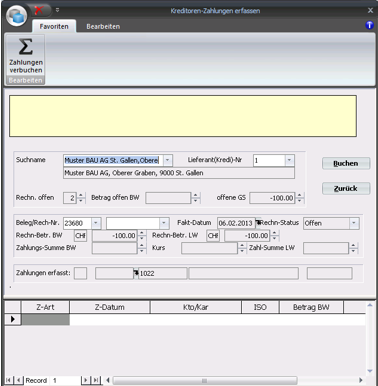
Task: Go to last record navigation button
Action: point(96,380)
